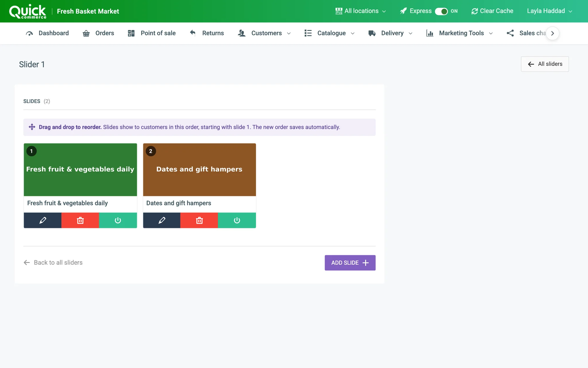Edit the Dates and gift hampers slide
Screen dimensions: 588x368
[162, 220]
